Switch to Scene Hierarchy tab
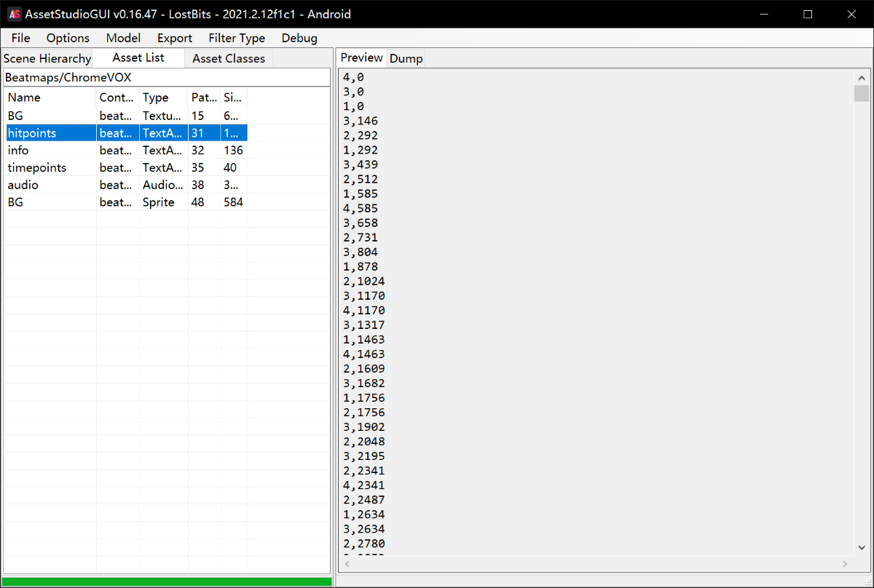The height and width of the screenshot is (588, 874). [47, 58]
